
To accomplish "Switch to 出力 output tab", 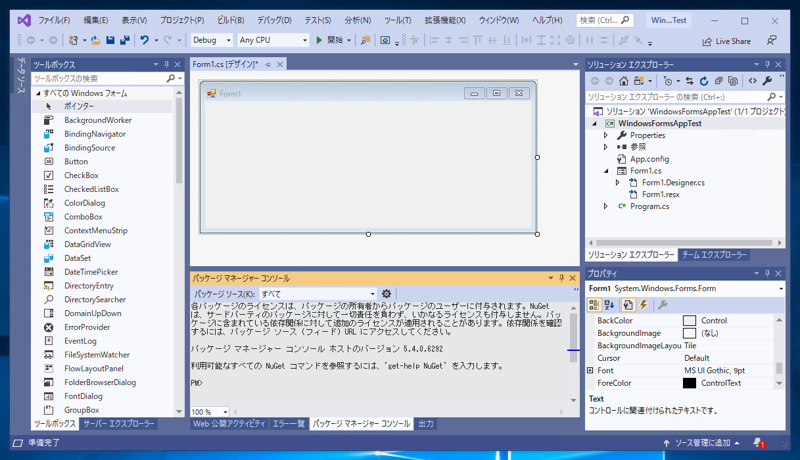I will (426, 424).
